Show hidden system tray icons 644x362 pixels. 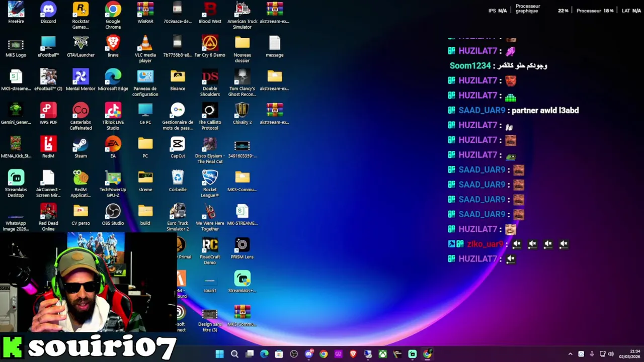(570, 354)
